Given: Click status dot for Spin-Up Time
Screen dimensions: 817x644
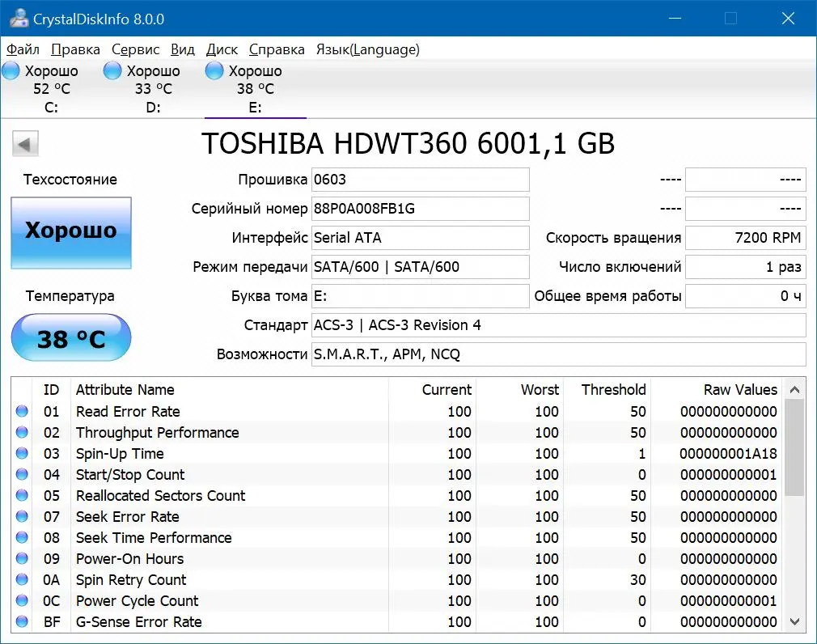Looking at the screenshot, I should click(22, 453).
